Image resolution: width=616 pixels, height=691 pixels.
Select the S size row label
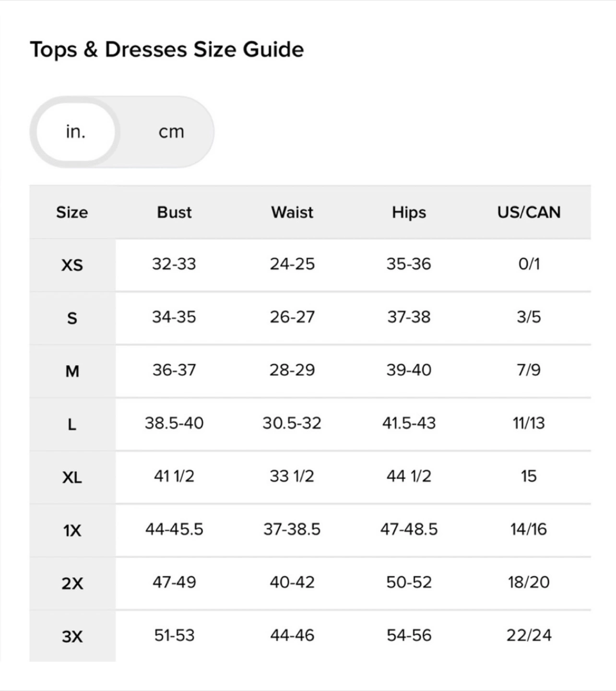point(72,318)
